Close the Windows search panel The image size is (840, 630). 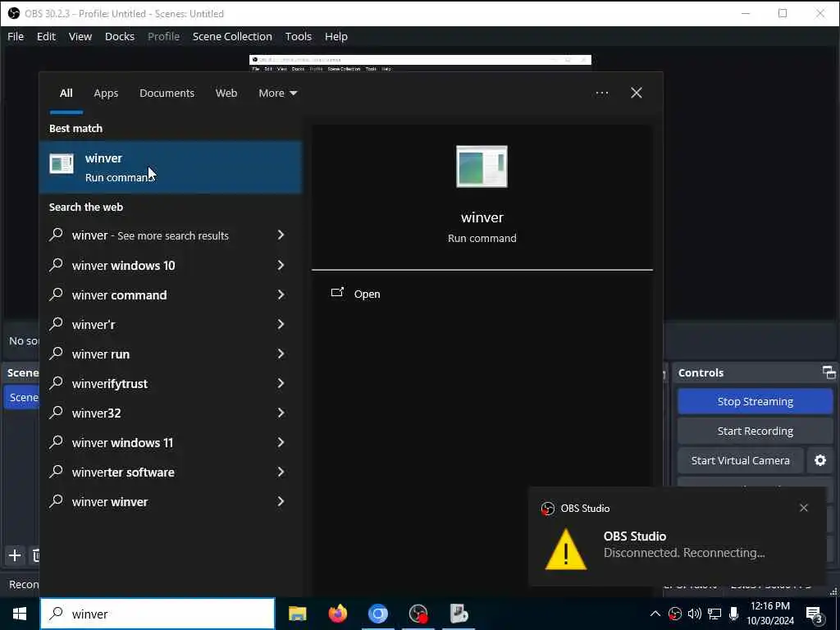tap(637, 93)
